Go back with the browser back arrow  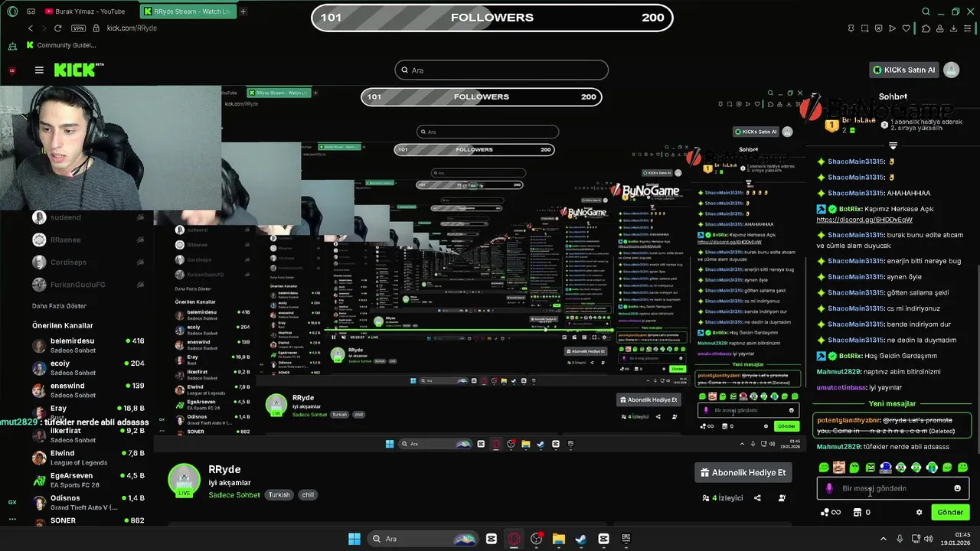click(x=30, y=28)
